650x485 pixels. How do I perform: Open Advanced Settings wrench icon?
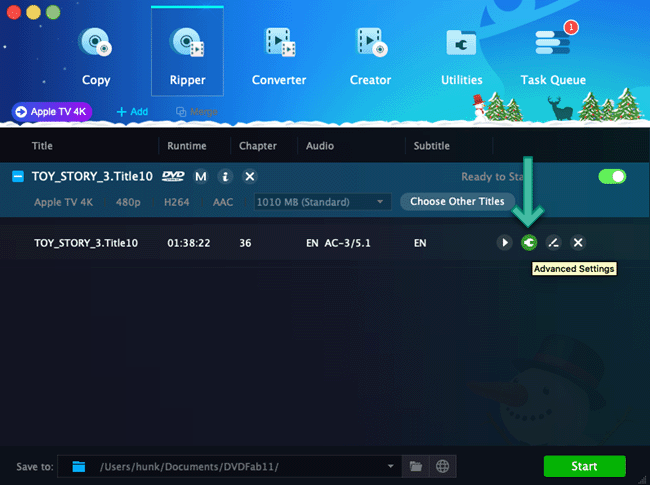point(529,242)
